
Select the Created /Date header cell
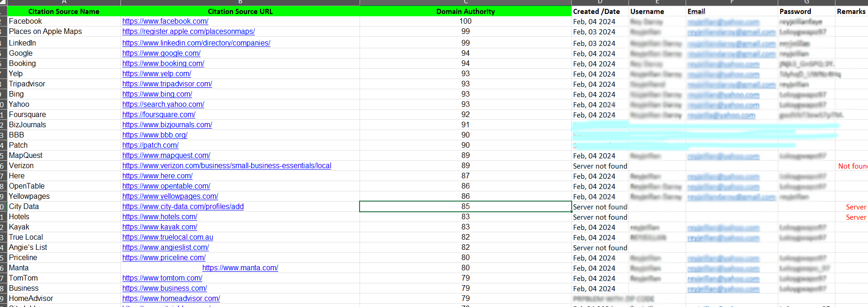tap(600, 11)
